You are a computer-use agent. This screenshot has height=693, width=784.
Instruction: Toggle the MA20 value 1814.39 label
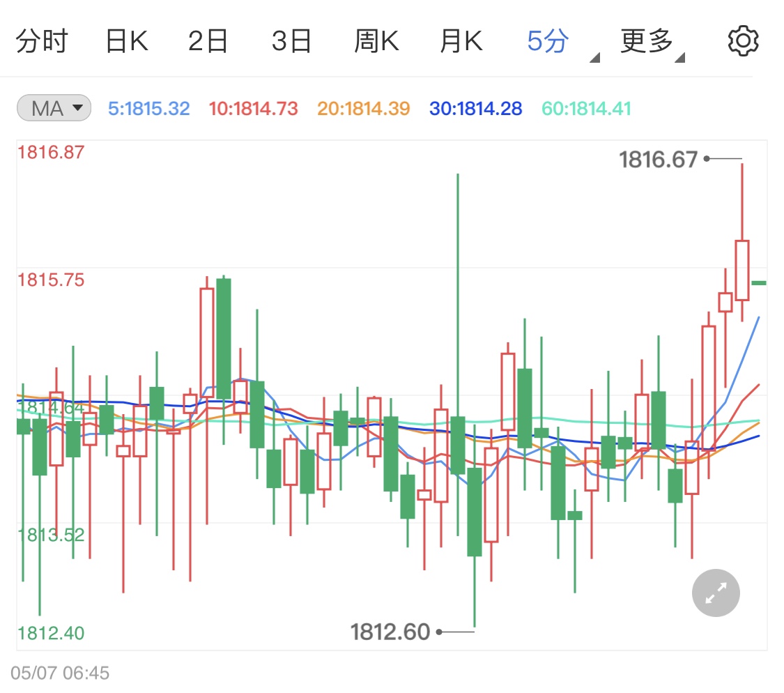pyautogui.click(x=364, y=109)
